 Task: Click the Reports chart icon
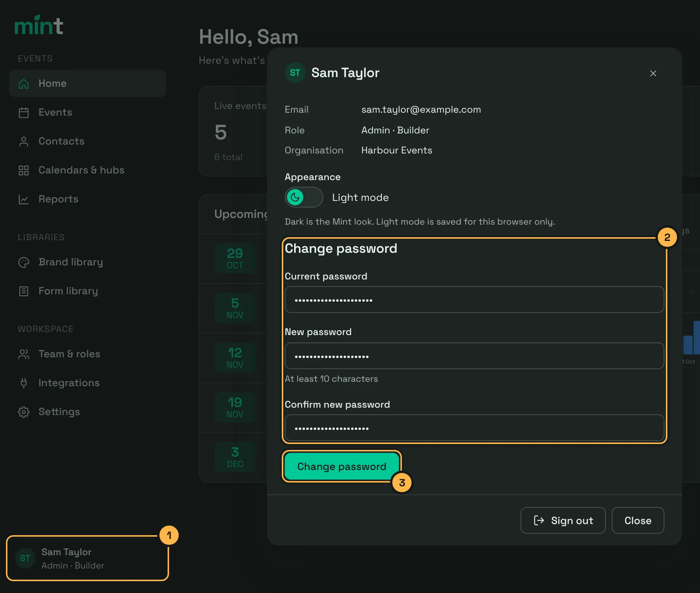24,199
